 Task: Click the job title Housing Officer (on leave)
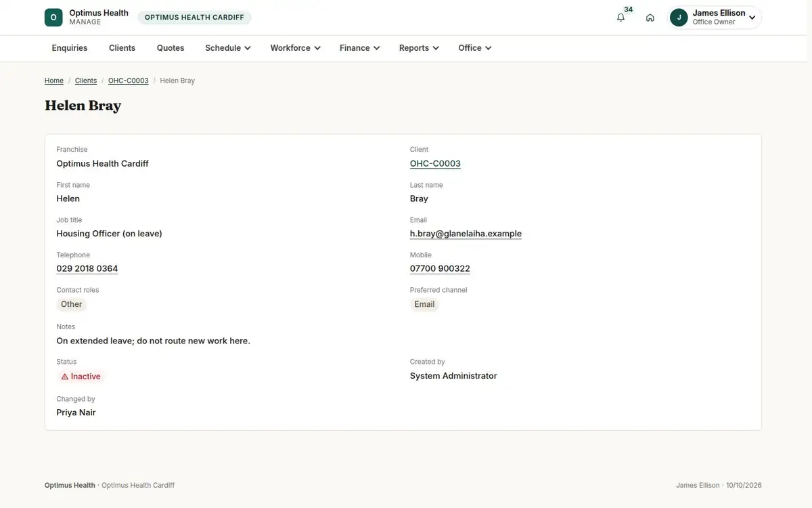(x=109, y=234)
